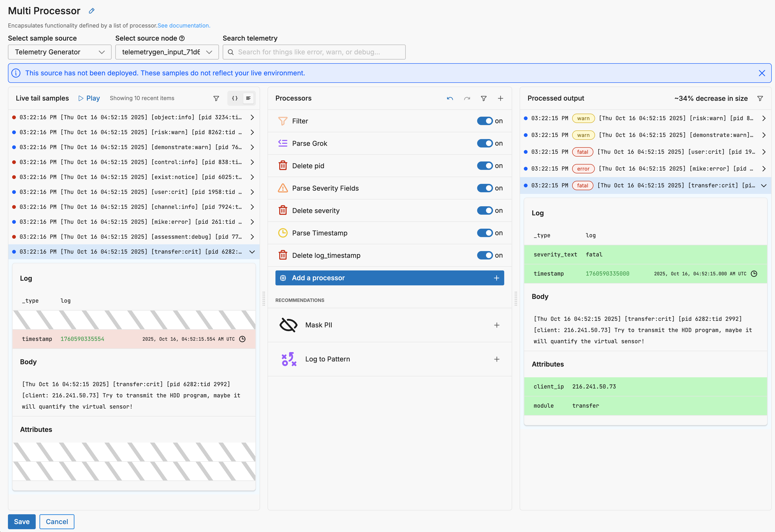Viewport: 775px width, 532px height.
Task: Expand the mike:error log in Processed output
Action: [764, 169]
